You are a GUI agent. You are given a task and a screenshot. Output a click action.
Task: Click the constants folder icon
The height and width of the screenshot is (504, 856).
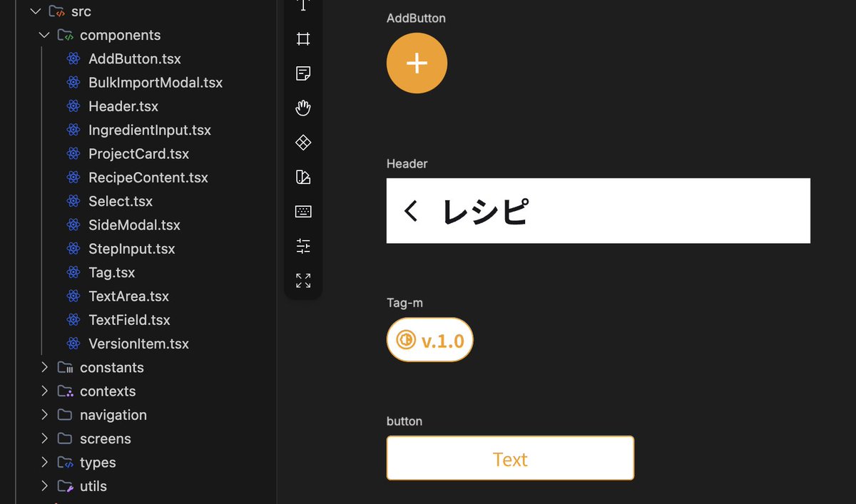pyautogui.click(x=65, y=368)
